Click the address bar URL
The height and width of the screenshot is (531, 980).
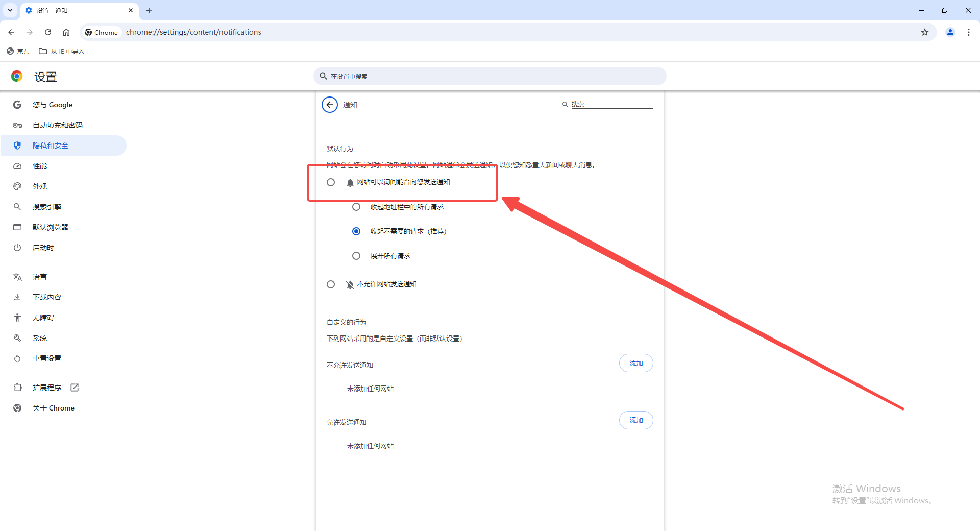[x=193, y=32]
